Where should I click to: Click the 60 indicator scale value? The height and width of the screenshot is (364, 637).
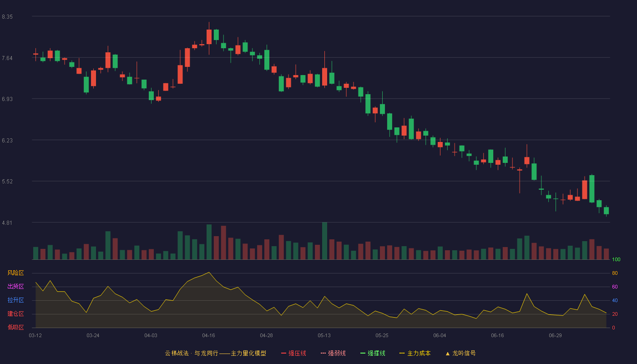[x=615, y=287]
